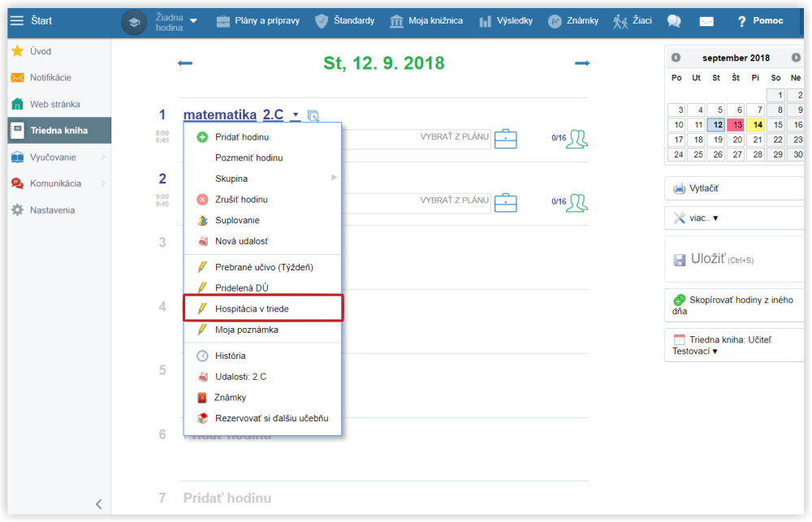812x522 pixels.
Task: Go to previous day with left arrow
Action: (x=185, y=63)
